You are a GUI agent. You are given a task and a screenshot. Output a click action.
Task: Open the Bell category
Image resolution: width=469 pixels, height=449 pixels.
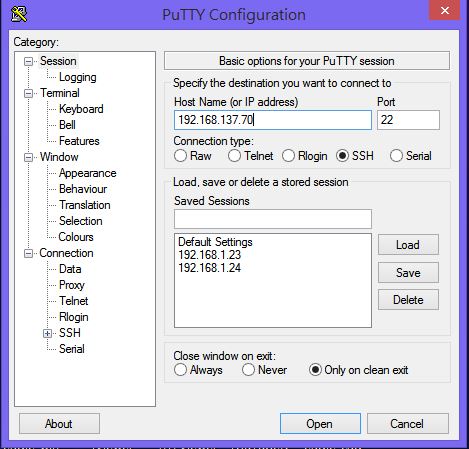coord(67,125)
